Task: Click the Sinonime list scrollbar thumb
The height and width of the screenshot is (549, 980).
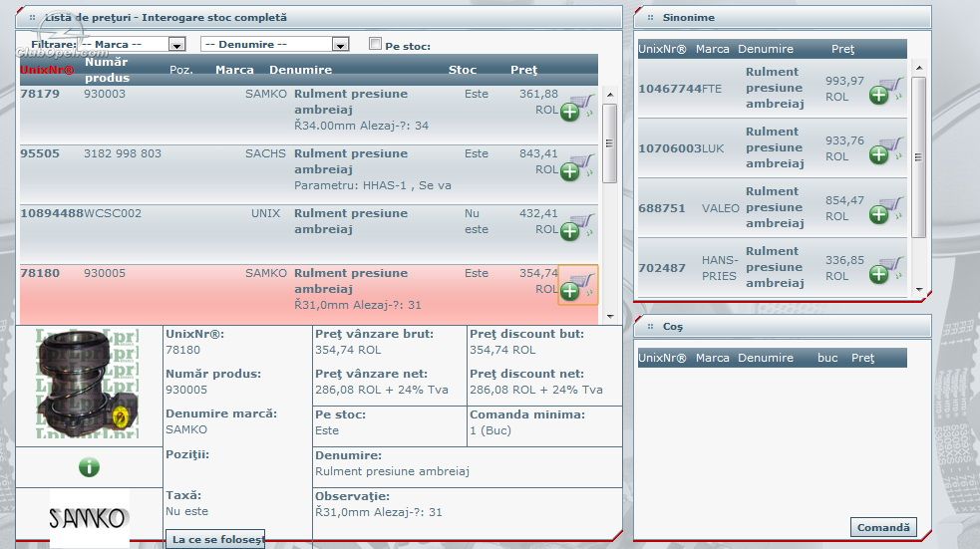Action: tap(919, 157)
